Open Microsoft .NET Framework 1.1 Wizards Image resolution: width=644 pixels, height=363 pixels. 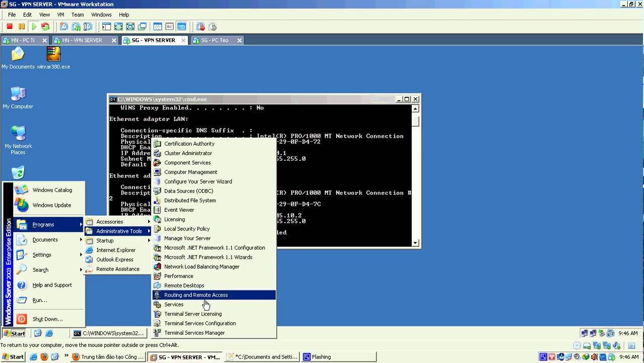[214, 257]
